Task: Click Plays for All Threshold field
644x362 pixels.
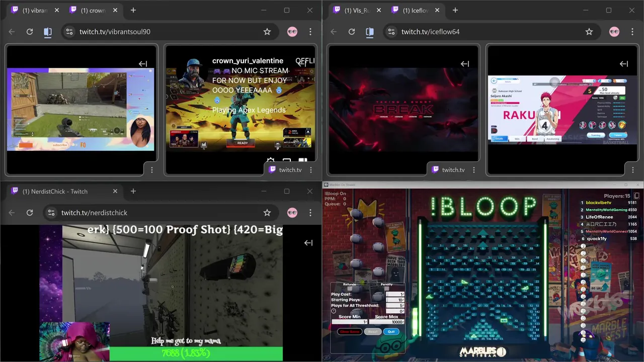Action: [x=395, y=306]
